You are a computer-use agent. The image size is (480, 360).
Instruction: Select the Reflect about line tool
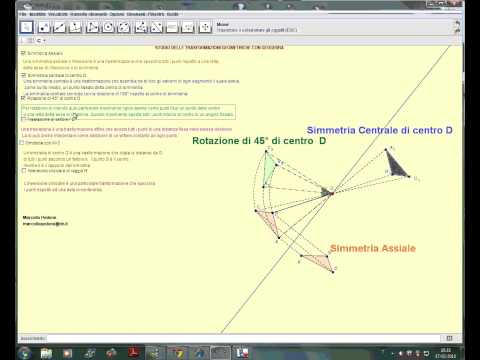point(157,27)
